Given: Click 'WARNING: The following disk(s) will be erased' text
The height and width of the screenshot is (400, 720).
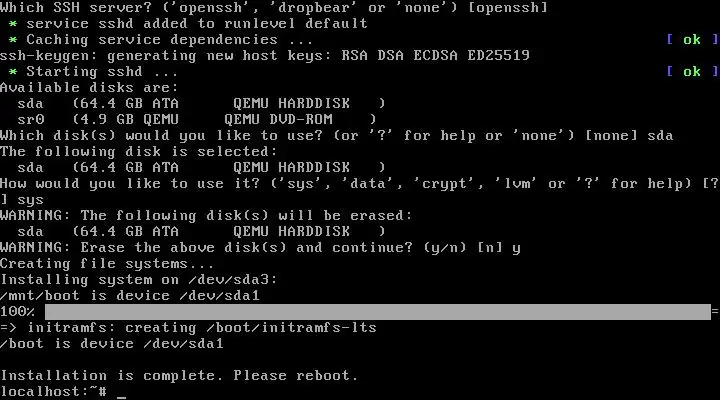Looking at the screenshot, I should pos(206,216).
